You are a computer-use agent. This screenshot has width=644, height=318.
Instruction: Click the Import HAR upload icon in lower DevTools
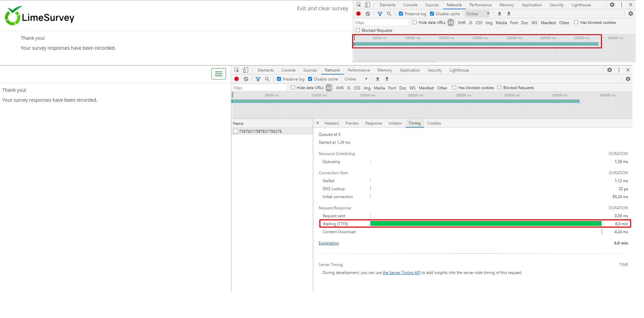click(378, 79)
